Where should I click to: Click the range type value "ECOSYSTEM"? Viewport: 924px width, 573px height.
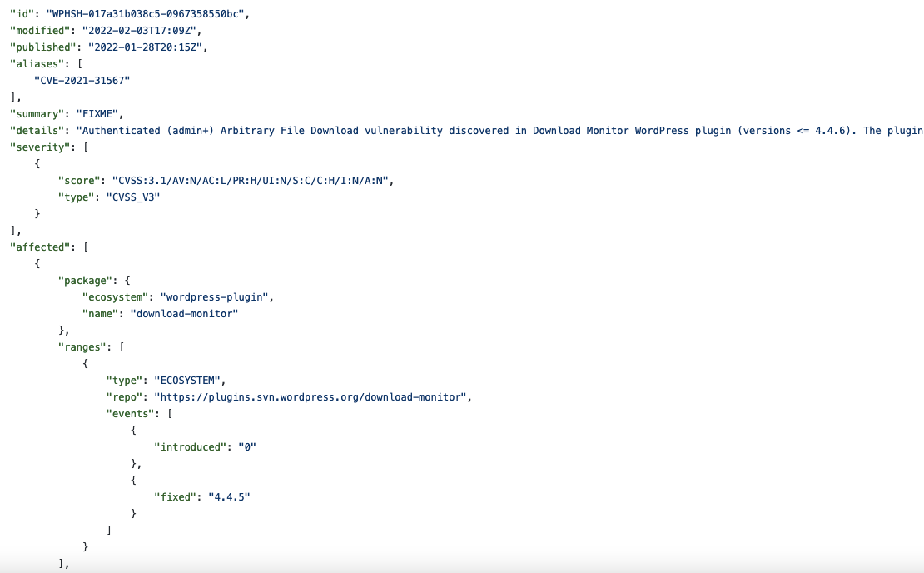[x=187, y=381]
